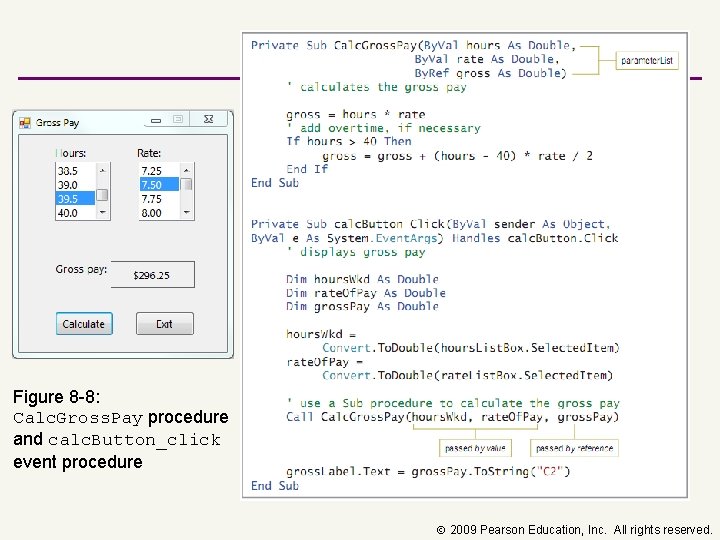
Task: Select 39.0 in the Hours list
Action: (x=75, y=185)
